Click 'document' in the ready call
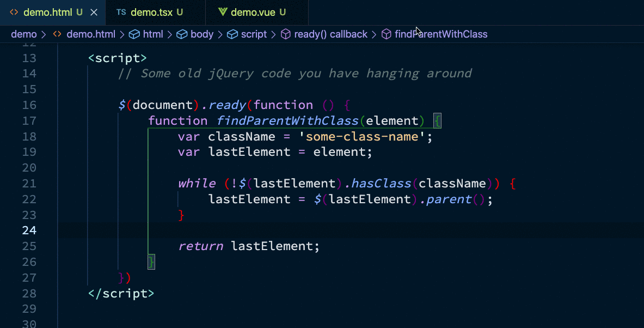 (x=163, y=105)
